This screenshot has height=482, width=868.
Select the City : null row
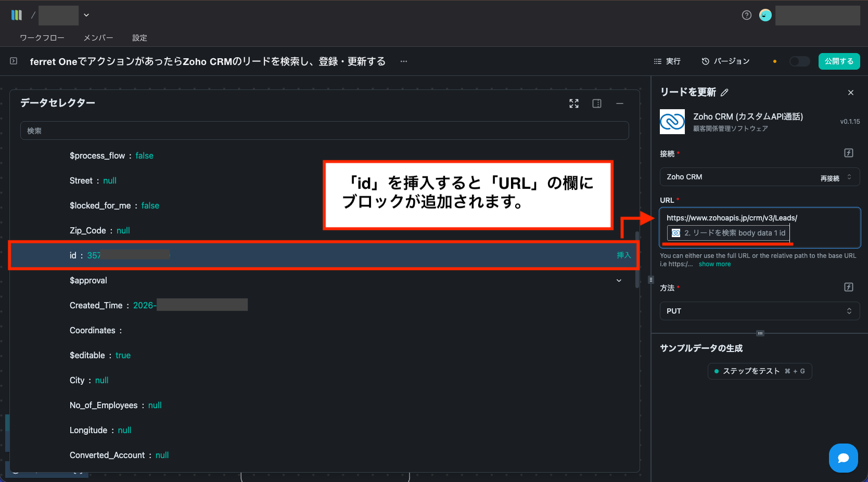click(x=324, y=380)
